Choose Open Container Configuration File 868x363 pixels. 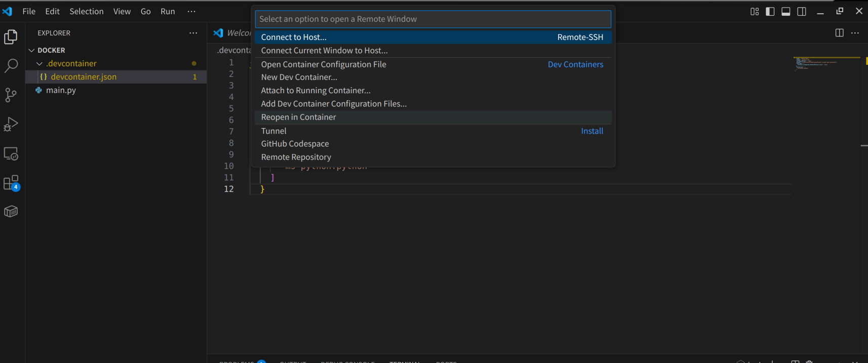[x=433, y=64]
